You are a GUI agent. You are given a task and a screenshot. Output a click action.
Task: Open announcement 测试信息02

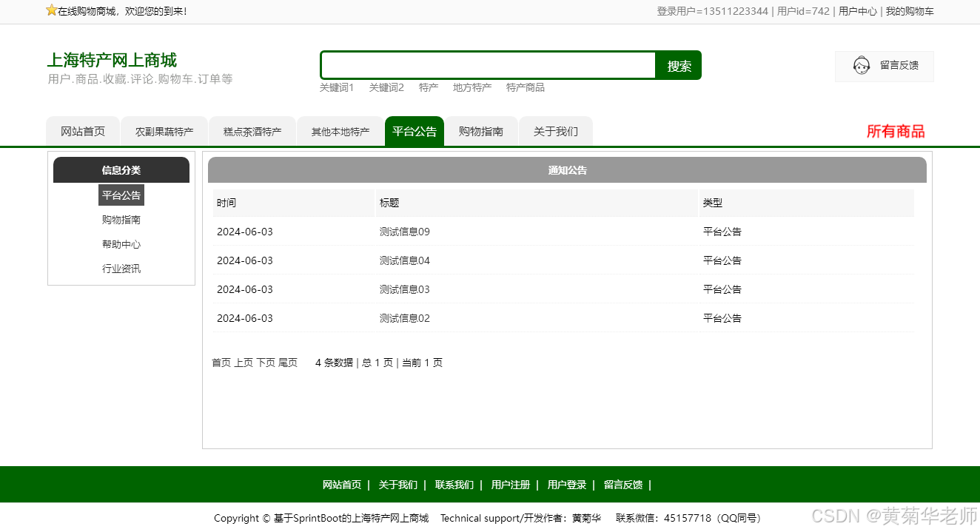click(x=405, y=318)
